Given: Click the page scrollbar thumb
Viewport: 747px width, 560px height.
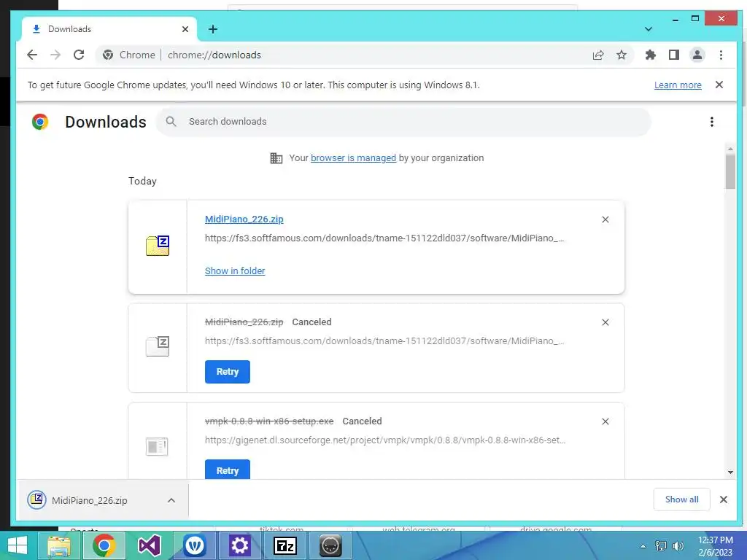Looking at the screenshot, I should point(730,171).
